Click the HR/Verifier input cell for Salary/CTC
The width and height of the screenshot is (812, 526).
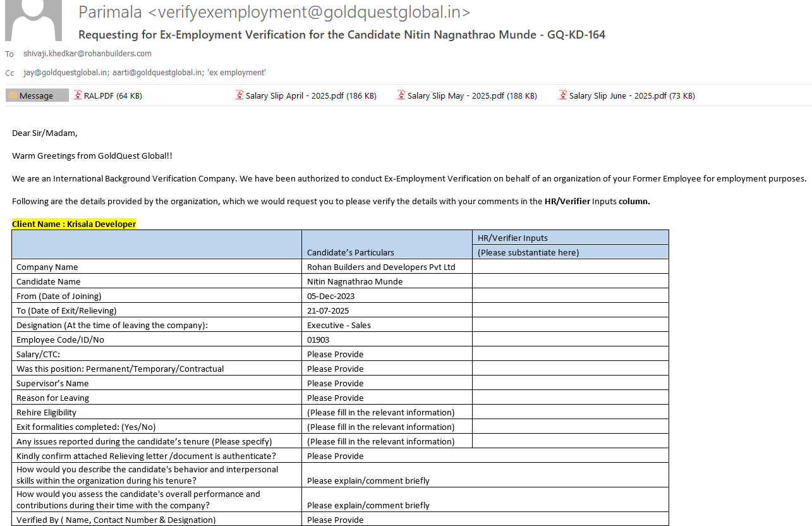(570, 354)
